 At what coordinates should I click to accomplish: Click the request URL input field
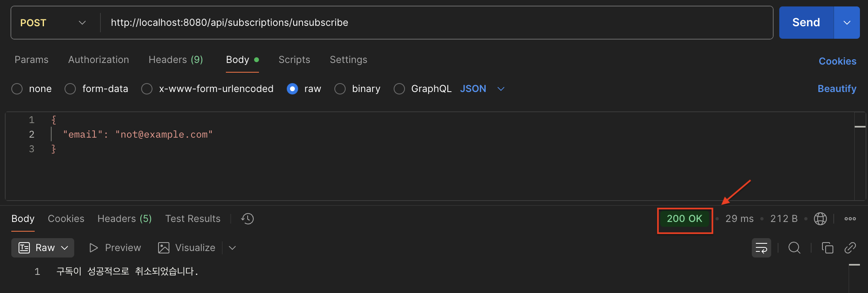(x=436, y=23)
